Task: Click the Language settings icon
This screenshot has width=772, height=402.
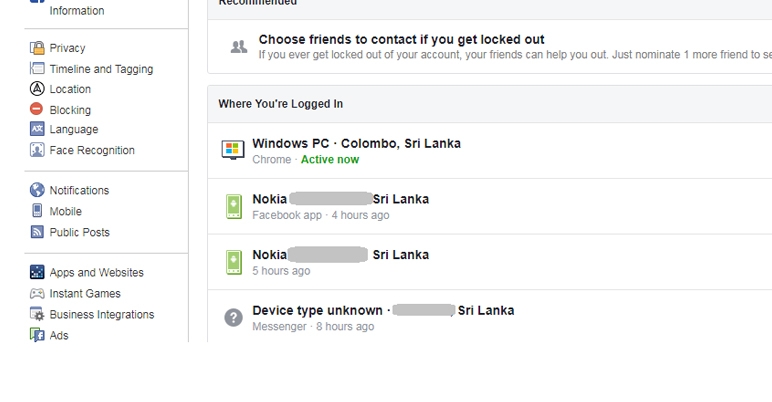Action: tap(37, 129)
